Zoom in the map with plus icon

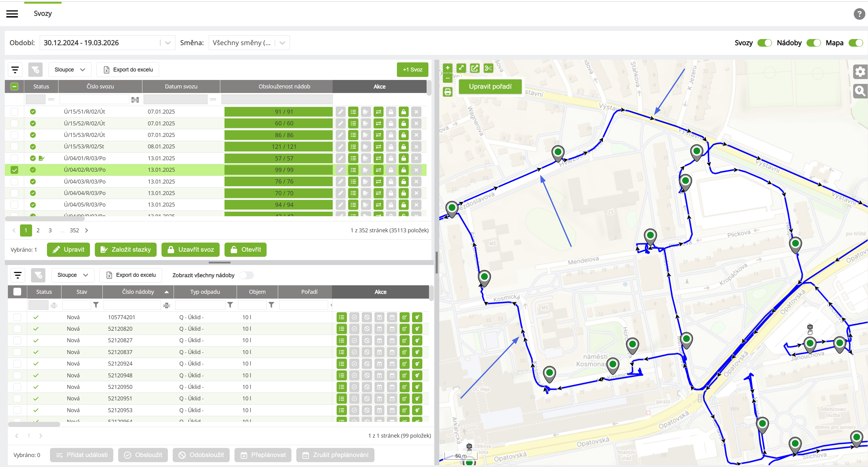(x=447, y=68)
